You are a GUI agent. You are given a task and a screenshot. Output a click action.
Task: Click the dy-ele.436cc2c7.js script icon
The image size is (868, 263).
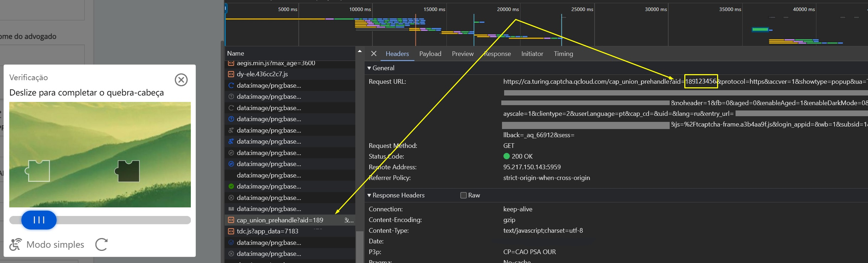click(x=231, y=74)
